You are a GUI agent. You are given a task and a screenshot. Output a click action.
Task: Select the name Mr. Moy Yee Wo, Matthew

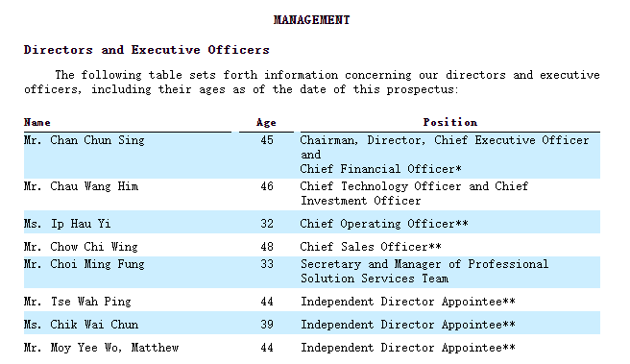click(101, 347)
